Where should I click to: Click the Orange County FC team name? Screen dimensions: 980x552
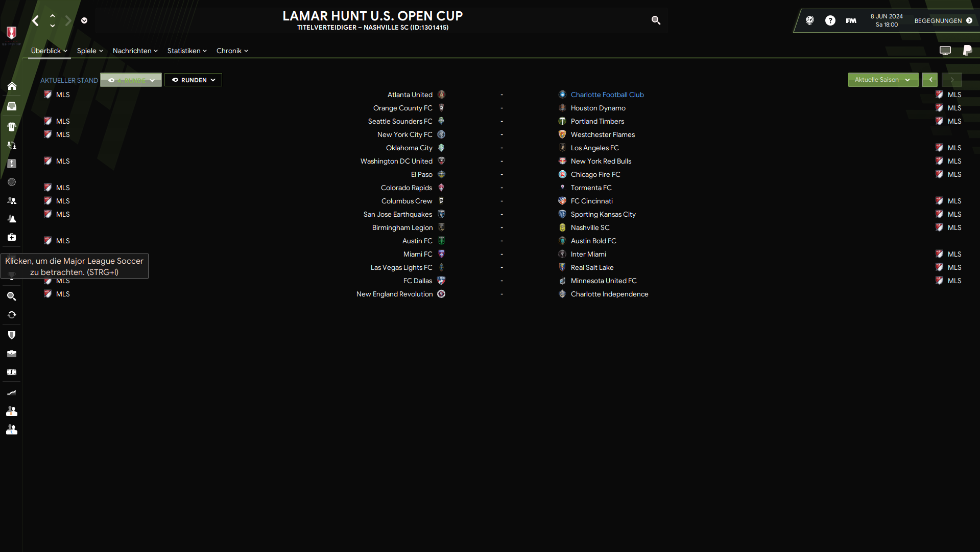[x=402, y=108]
